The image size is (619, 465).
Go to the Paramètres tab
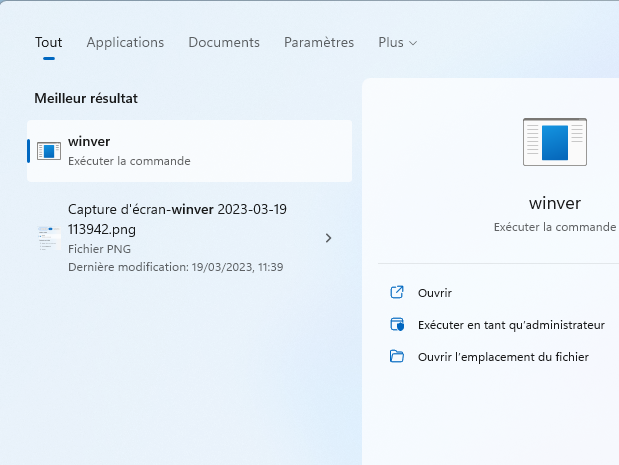[319, 42]
